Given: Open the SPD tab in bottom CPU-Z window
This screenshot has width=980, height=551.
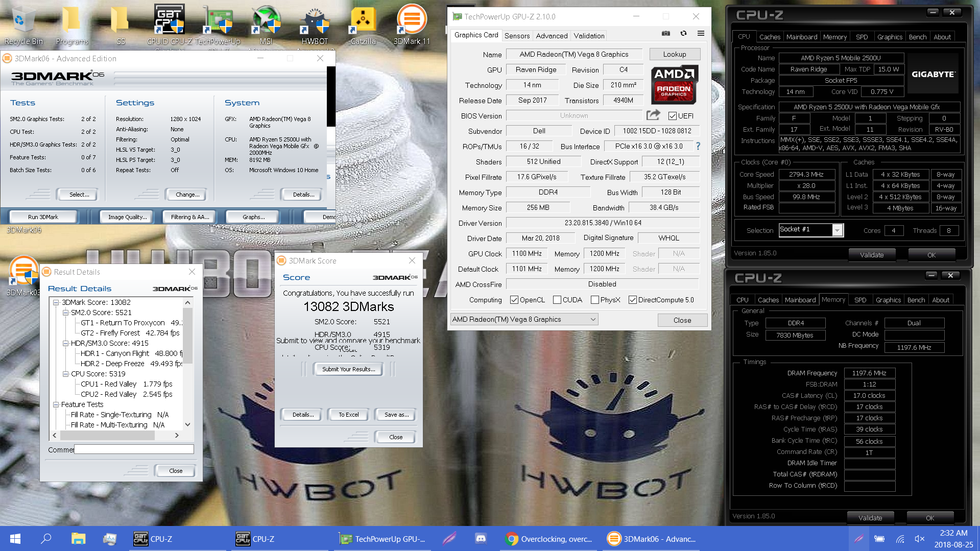Looking at the screenshot, I should (x=861, y=300).
